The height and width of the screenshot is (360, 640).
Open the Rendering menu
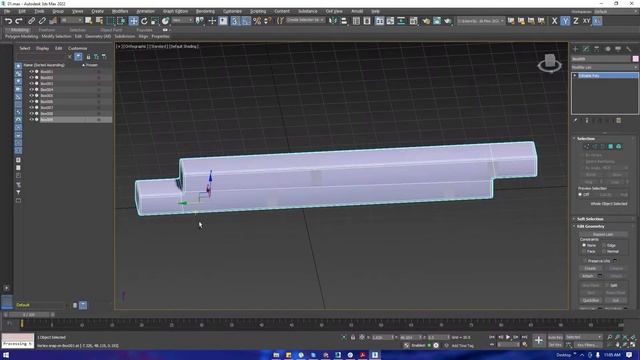[x=205, y=11]
